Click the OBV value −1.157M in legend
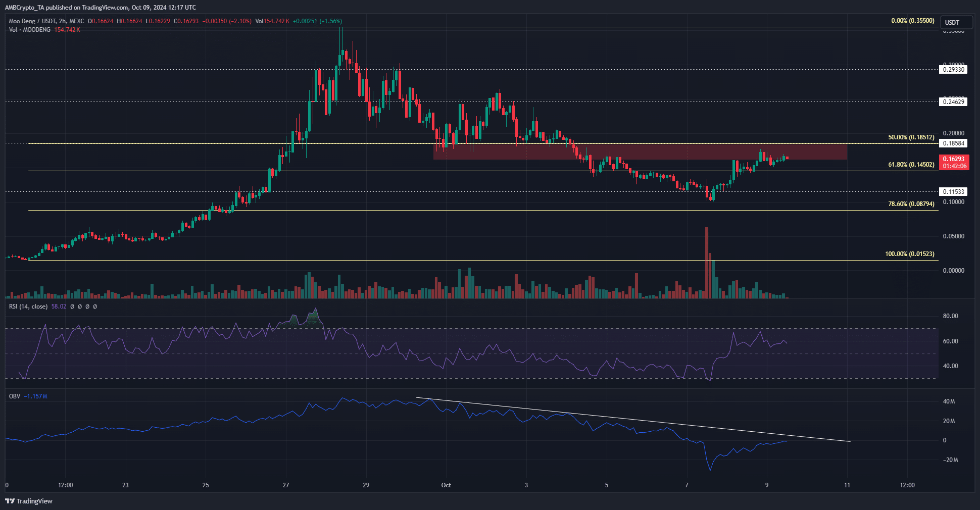Screen dimensions: 980x510 [36, 396]
